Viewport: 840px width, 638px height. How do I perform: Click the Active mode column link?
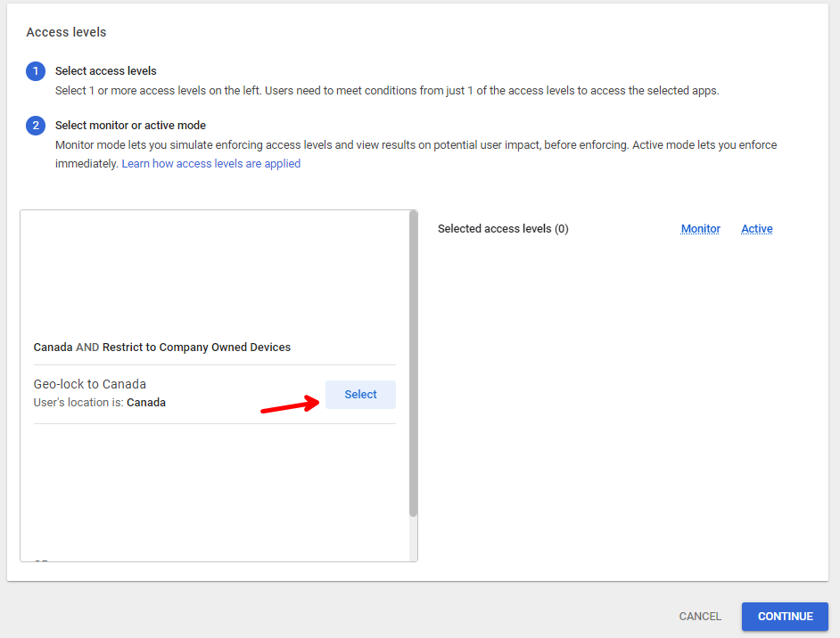coord(756,229)
